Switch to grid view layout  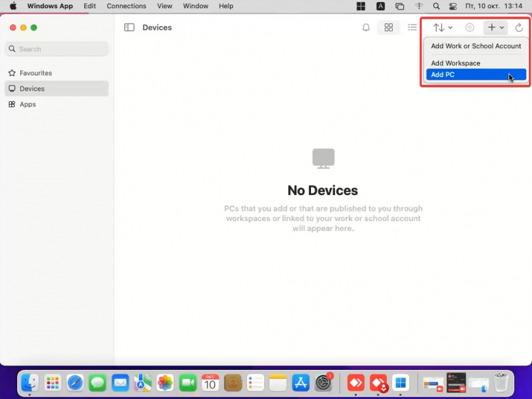[x=388, y=28]
